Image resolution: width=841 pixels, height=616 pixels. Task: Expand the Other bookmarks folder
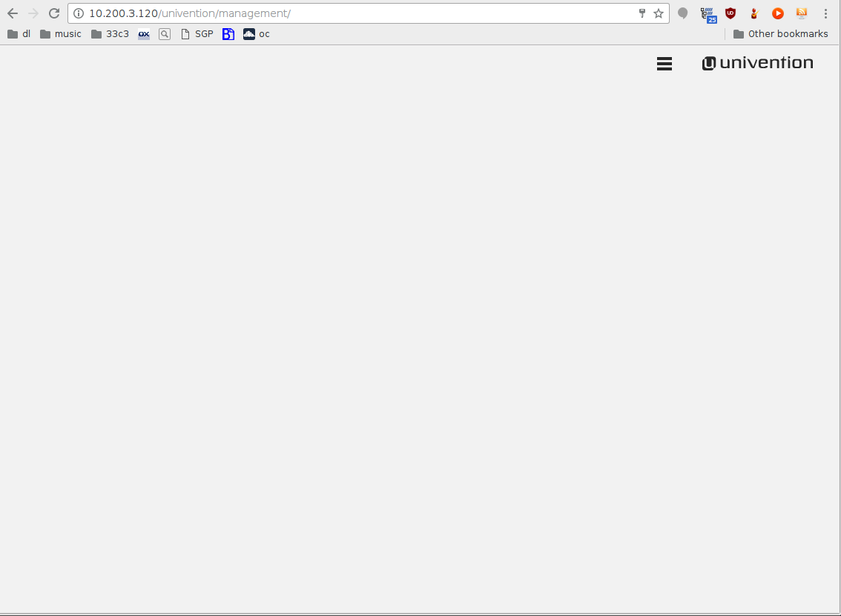click(780, 34)
